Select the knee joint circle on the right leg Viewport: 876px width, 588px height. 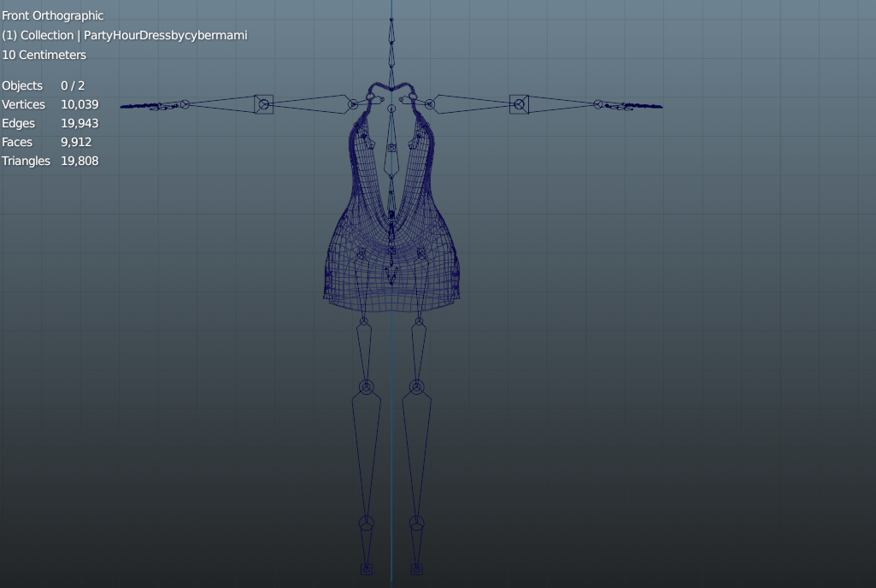click(x=416, y=387)
